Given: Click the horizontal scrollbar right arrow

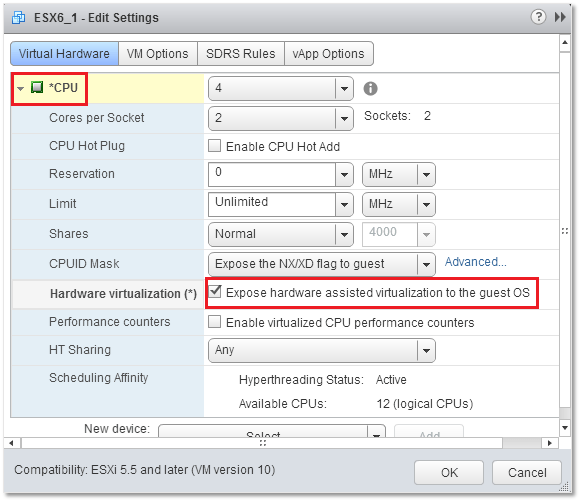Looking at the screenshot, I should (550, 443).
